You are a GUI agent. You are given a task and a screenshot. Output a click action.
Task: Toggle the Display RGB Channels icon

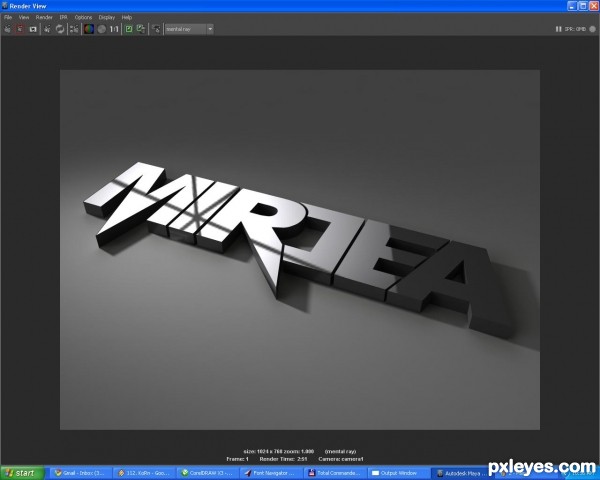89,29
